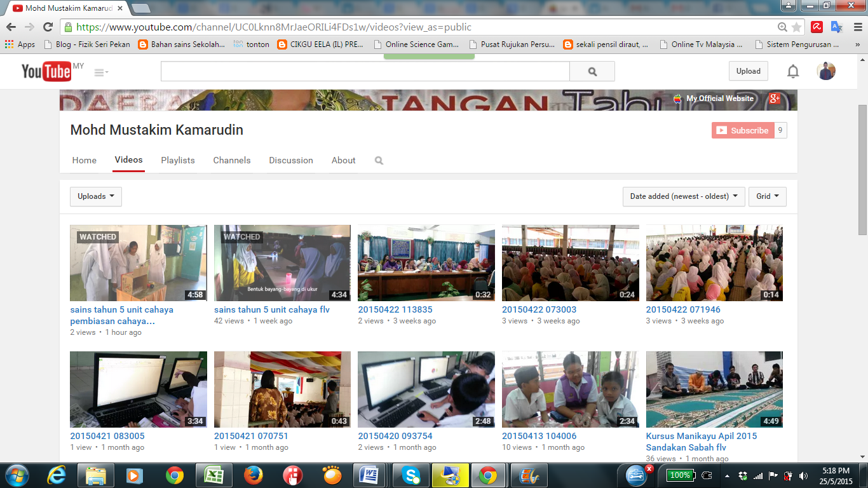Click the YouTube search input field
Viewport: 868px width, 488px height.
pyautogui.click(x=365, y=72)
